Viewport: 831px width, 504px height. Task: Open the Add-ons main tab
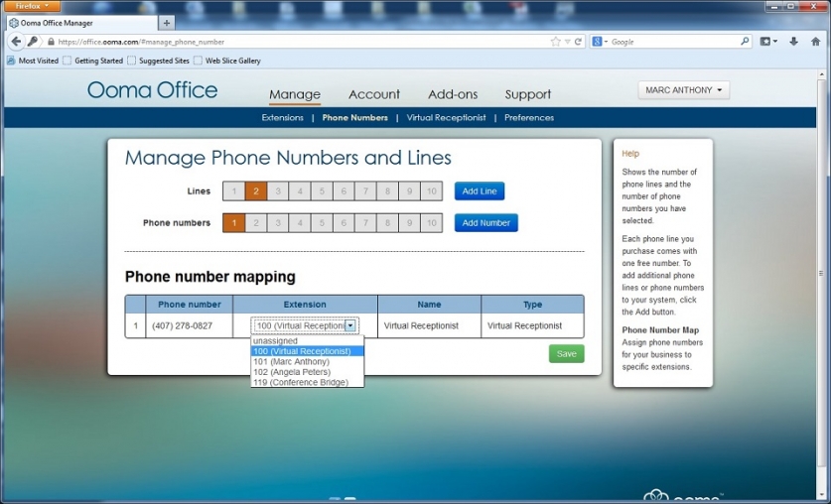click(x=453, y=94)
